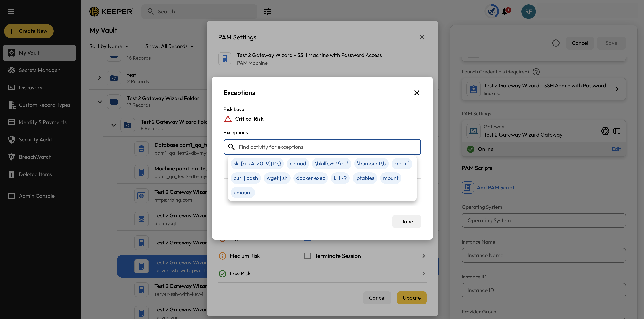Select the 'rm -rf' exception chip
The image size is (644, 319).
pyautogui.click(x=401, y=164)
